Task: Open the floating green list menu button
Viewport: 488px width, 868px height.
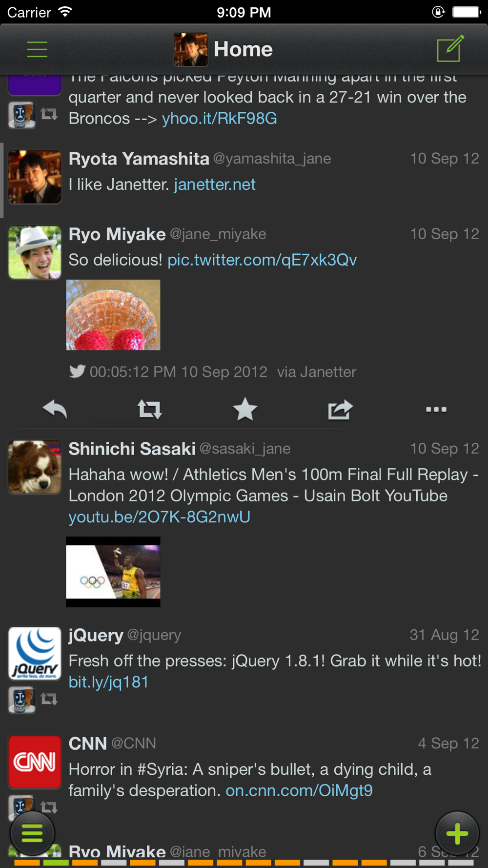Action: pos(32,833)
